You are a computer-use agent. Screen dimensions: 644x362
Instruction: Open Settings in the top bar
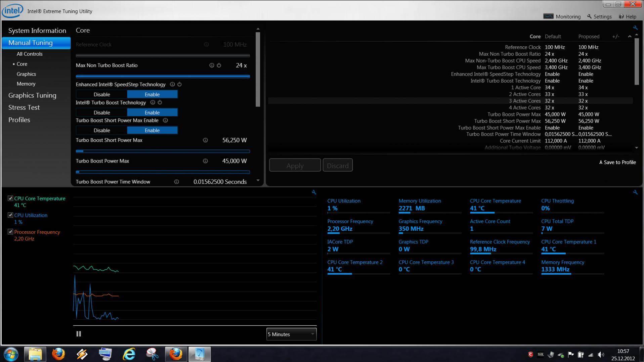pos(599,16)
